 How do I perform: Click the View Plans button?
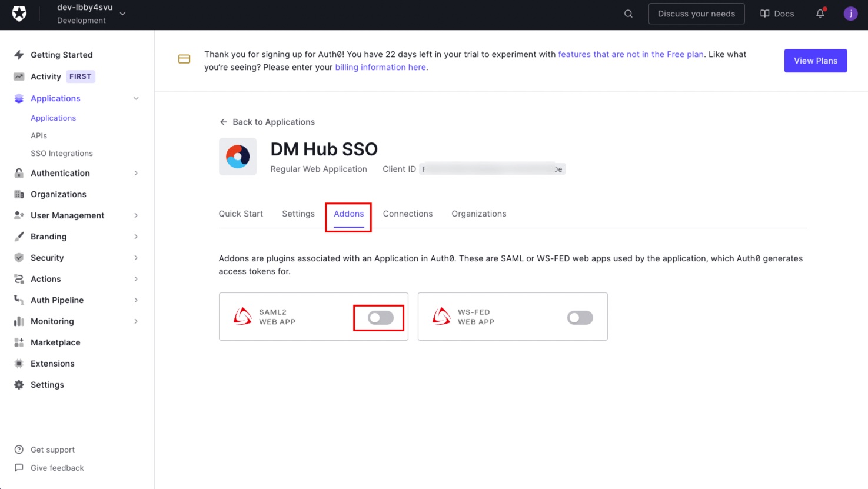tap(816, 61)
